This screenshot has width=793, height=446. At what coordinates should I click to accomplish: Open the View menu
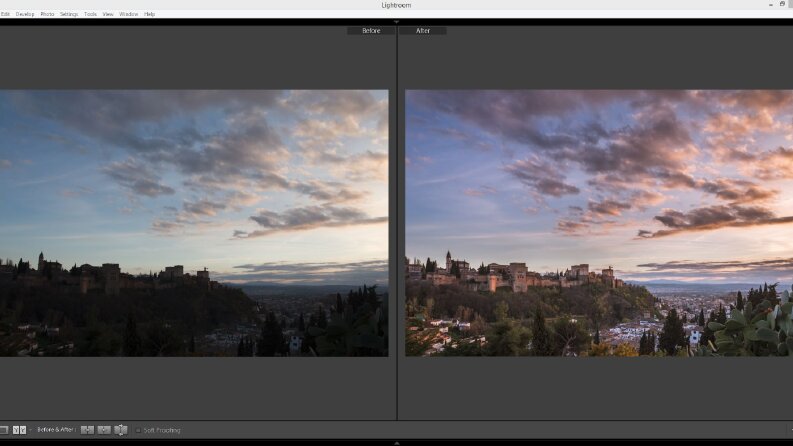pos(108,14)
